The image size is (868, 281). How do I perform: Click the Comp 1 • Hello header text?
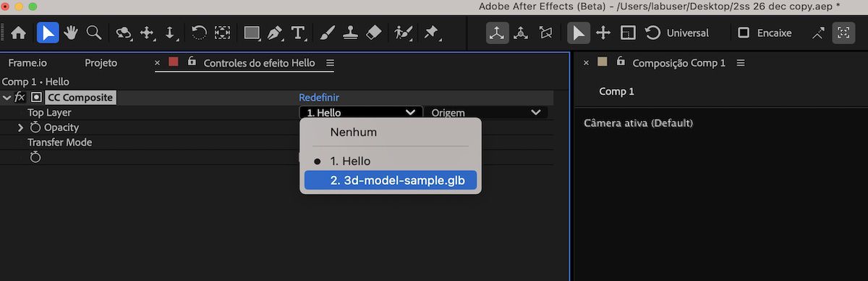pos(35,82)
